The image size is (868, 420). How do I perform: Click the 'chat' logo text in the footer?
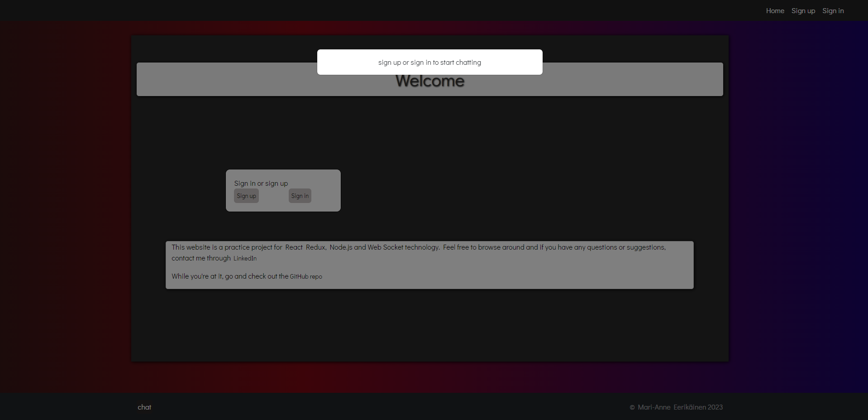point(144,407)
